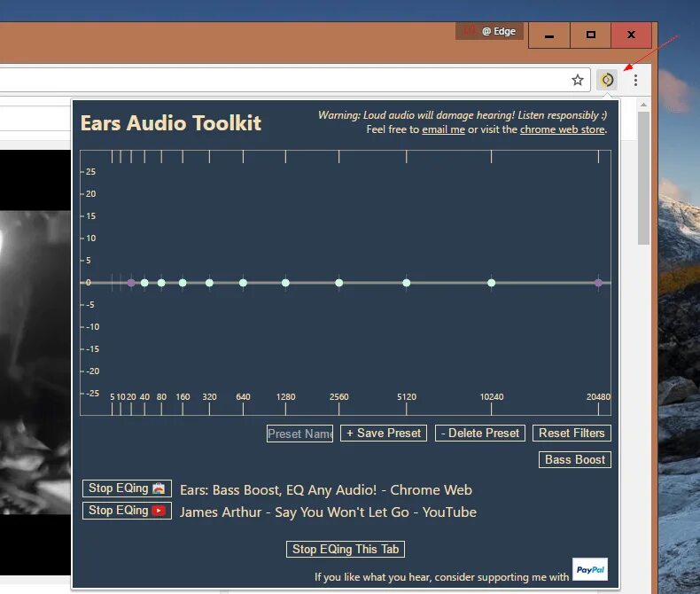Select the 80 Hz EQ filter dot

161,283
